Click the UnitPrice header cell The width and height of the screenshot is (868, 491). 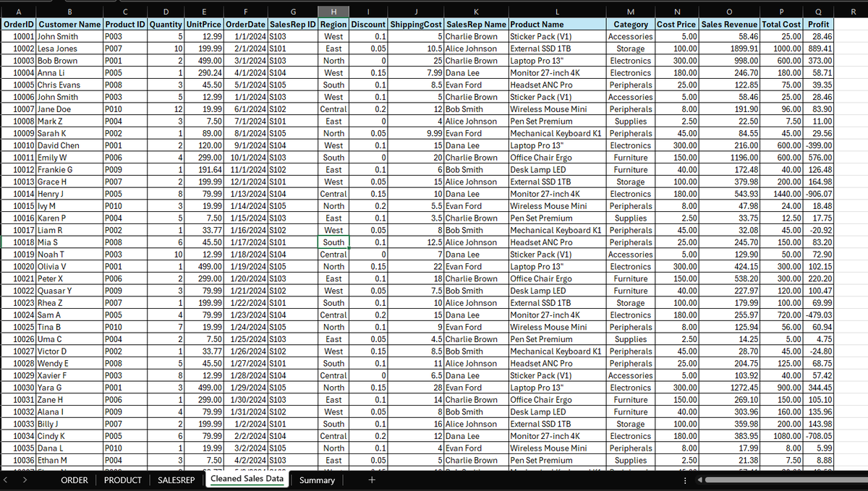point(204,24)
